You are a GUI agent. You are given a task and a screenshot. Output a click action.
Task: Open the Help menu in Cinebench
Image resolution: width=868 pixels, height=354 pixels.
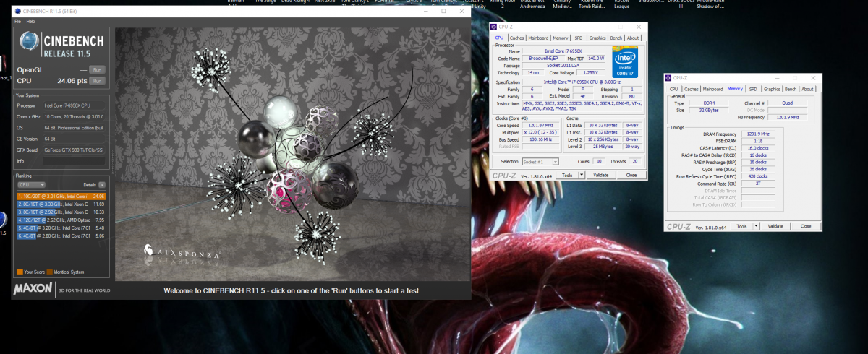click(x=30, y=22)
